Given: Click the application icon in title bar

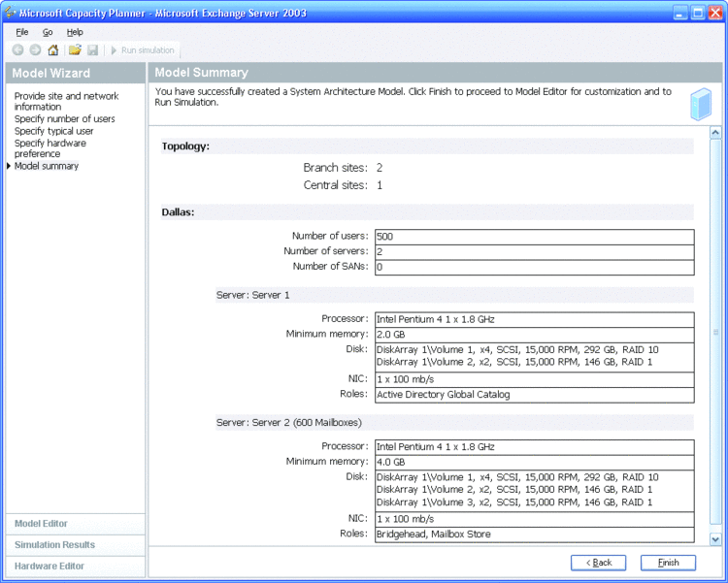Looking at the screenshot, I should (x=11, y=14).
